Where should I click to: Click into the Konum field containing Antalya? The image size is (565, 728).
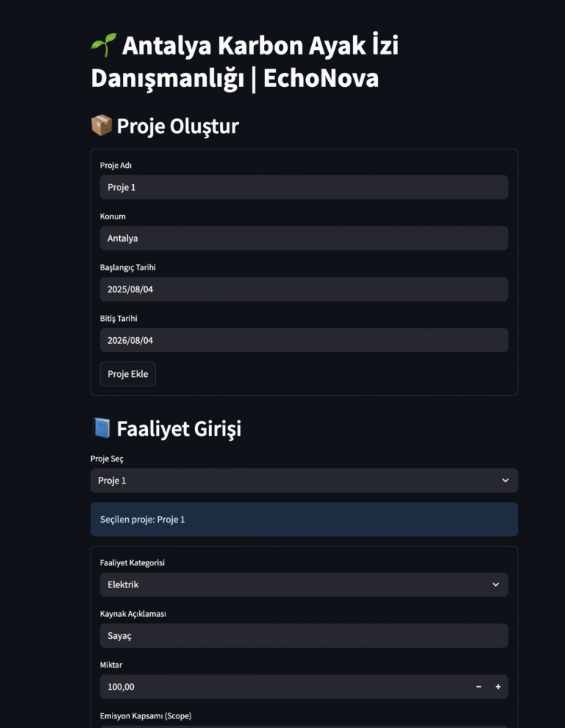(x=304, y=238)
